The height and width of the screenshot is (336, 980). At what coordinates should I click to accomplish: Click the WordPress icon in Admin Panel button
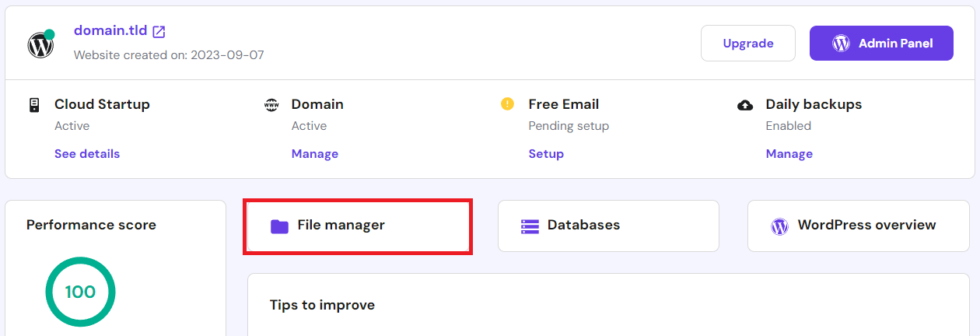tap(841, 44)
